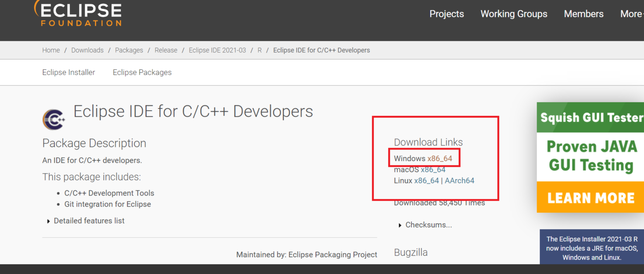The width and height of the screenshot is (644, 274).
Task: Click 'Package Description' heading
Action: click(94, 143)
